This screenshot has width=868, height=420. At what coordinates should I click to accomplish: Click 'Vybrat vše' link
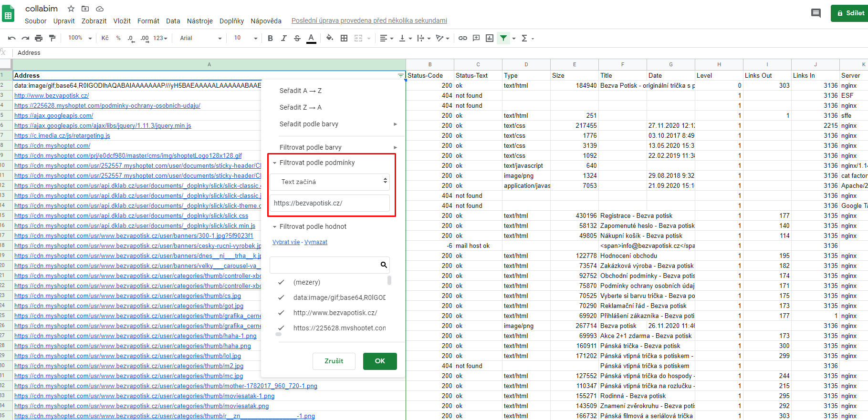[286, 242]
